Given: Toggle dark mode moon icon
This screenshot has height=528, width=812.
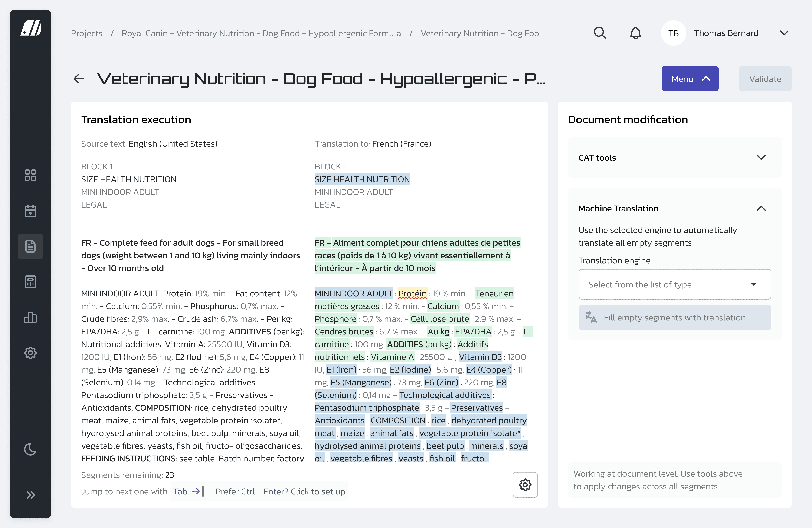Looking at the screenshot, I should [30, 449].
